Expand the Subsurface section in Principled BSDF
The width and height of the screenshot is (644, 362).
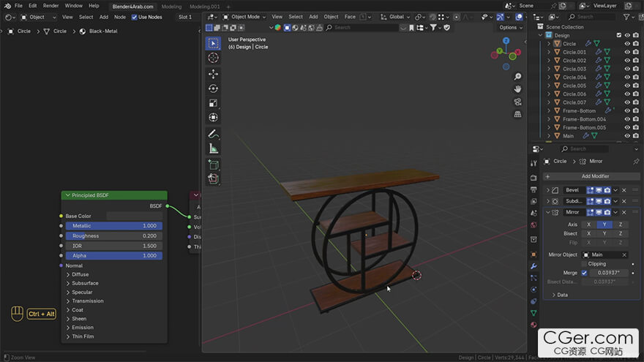[x=68, y=283]
